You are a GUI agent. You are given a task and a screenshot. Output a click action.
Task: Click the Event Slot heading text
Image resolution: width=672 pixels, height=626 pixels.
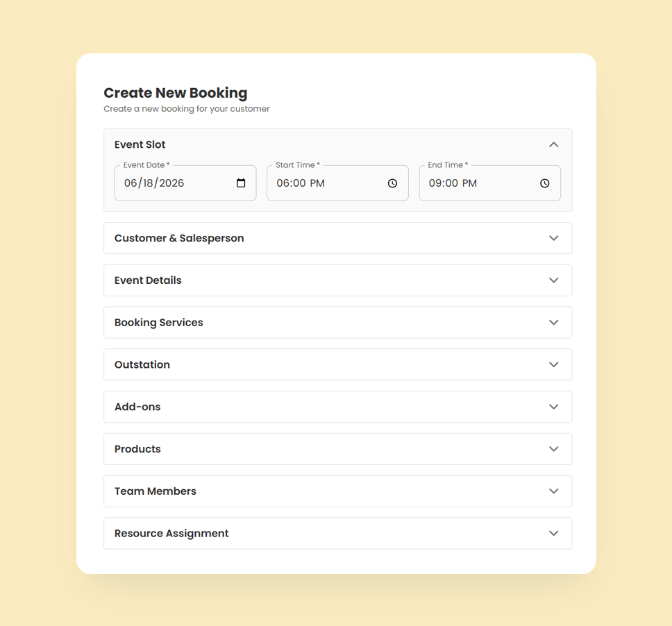coord(140,144)
